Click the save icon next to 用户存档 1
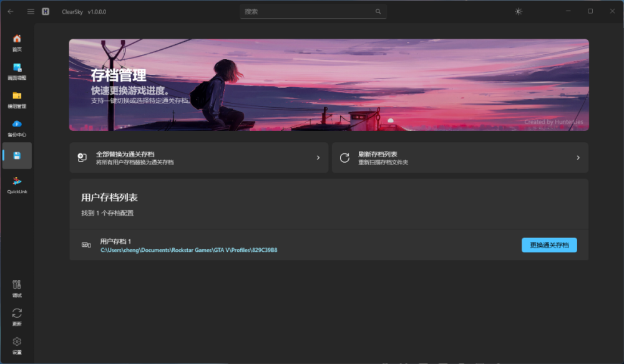Viewport: 624px width, 364px height. click(x=86, y=244)
